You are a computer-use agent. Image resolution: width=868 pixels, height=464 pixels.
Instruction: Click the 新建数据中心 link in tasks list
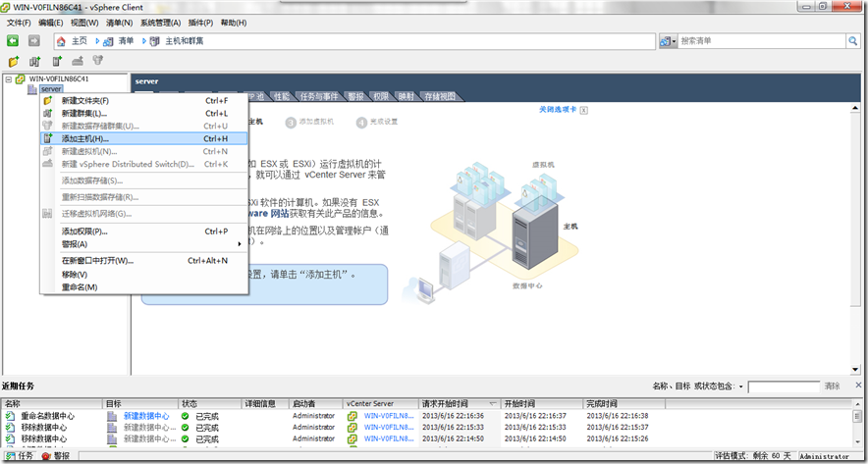coord(146,416)
